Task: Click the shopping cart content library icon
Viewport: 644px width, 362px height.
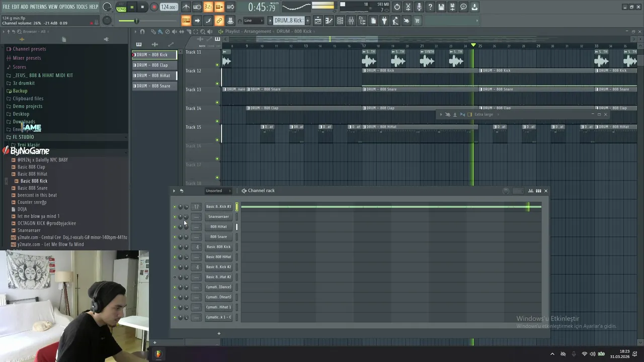Action: (417, 21)
